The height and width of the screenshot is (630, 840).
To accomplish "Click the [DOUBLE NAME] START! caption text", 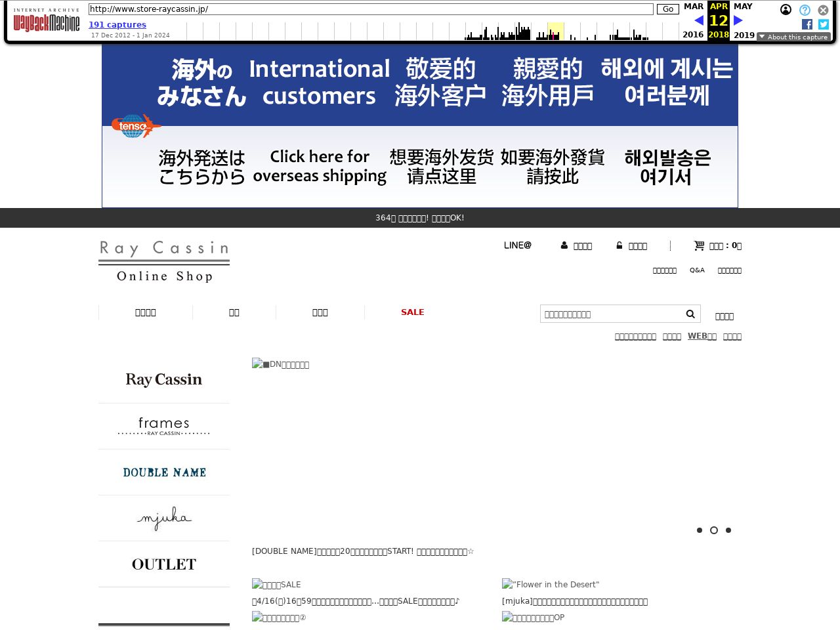I will 363,551.
